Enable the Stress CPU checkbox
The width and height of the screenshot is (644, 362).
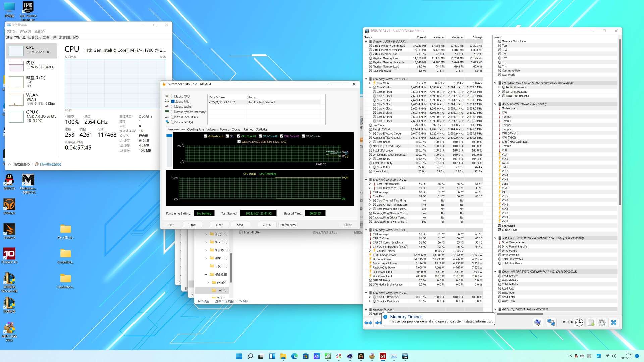pos(173,96)
